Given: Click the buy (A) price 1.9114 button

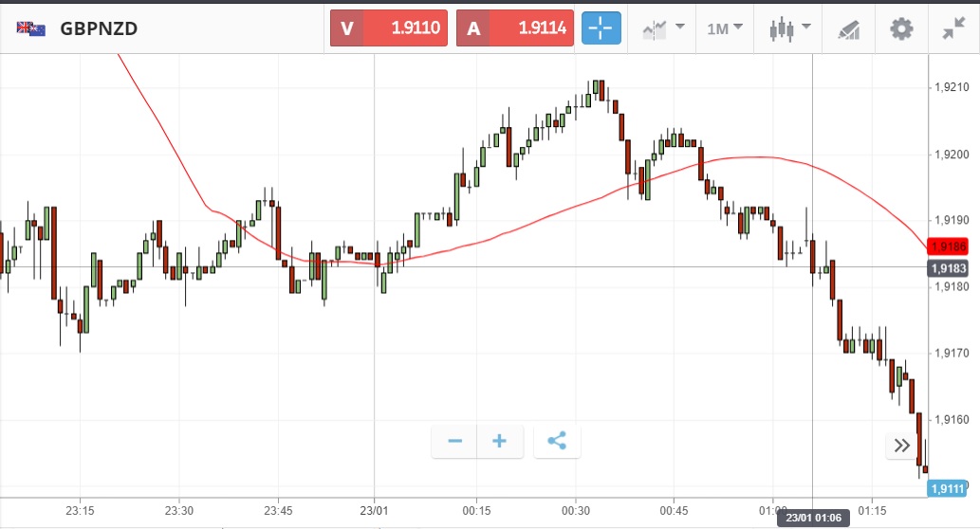Looking at the screenshot, I should pos(515,28).
